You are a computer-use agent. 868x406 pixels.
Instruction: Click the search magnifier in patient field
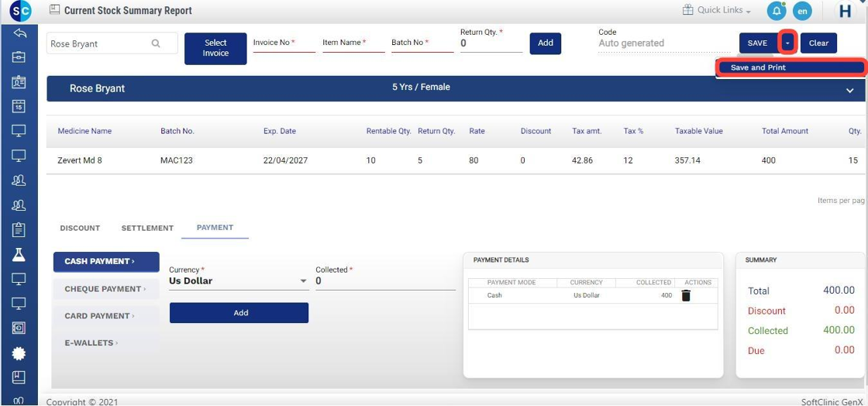point(156,44)
